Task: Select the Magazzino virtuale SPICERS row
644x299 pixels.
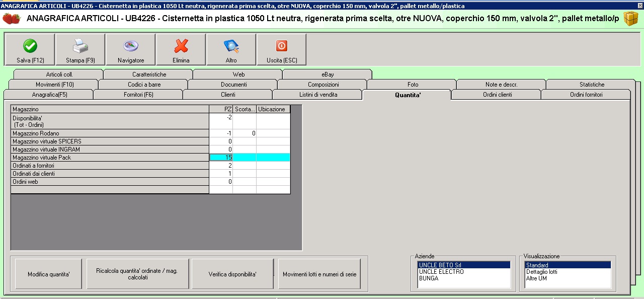Action: tap(150, 141)
